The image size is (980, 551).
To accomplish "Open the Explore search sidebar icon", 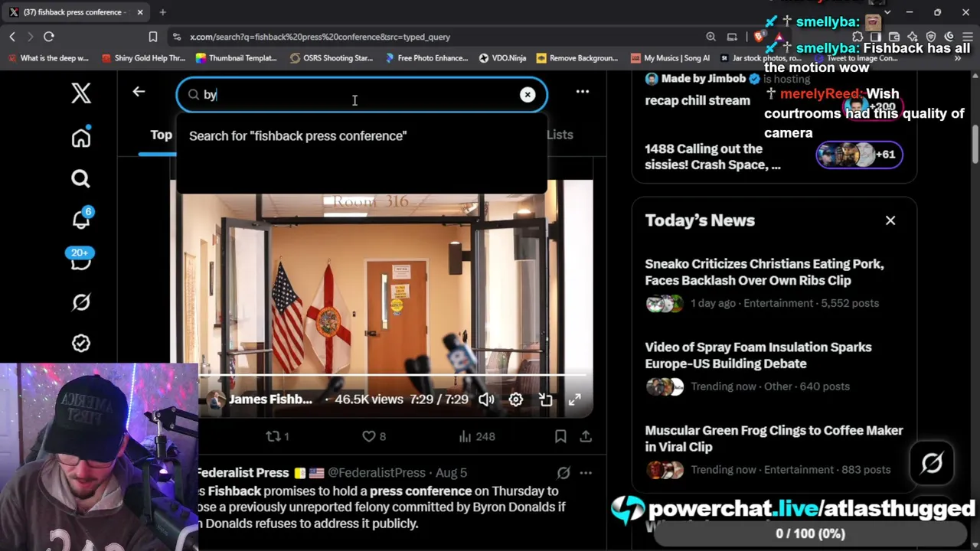I will point(81,179).
